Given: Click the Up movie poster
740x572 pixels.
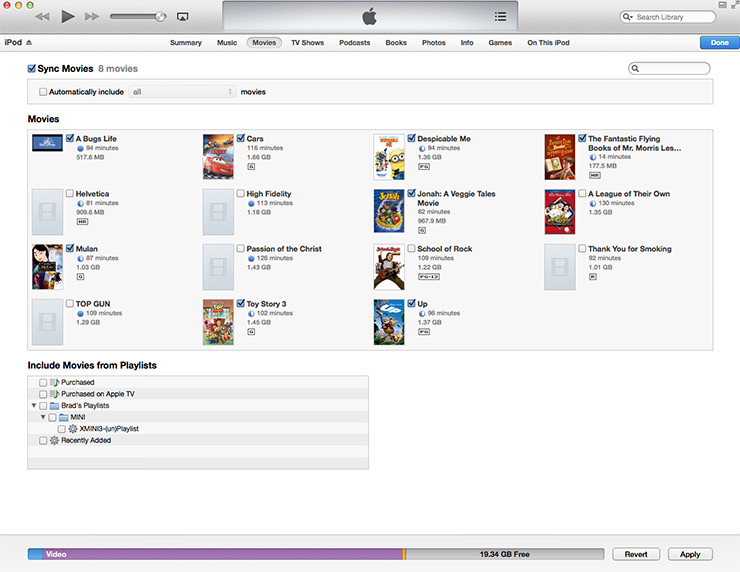Looking at the screenshot, I should 389,322.
